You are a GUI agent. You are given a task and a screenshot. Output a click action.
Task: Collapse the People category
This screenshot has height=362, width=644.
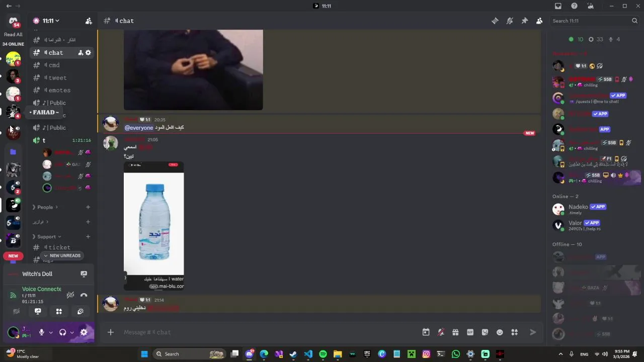(x=45, y=207)
